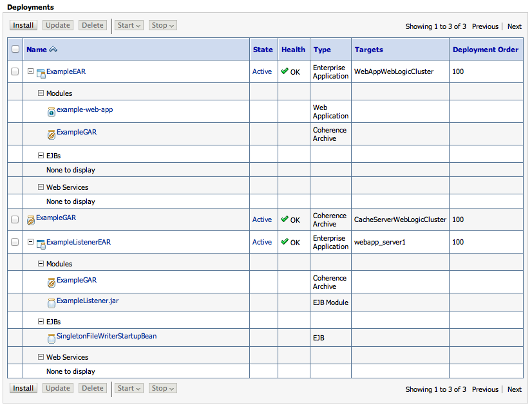Sort by Name column header
Screen dimensions: 532x408
pyautogui.click(x=37, y=50)
